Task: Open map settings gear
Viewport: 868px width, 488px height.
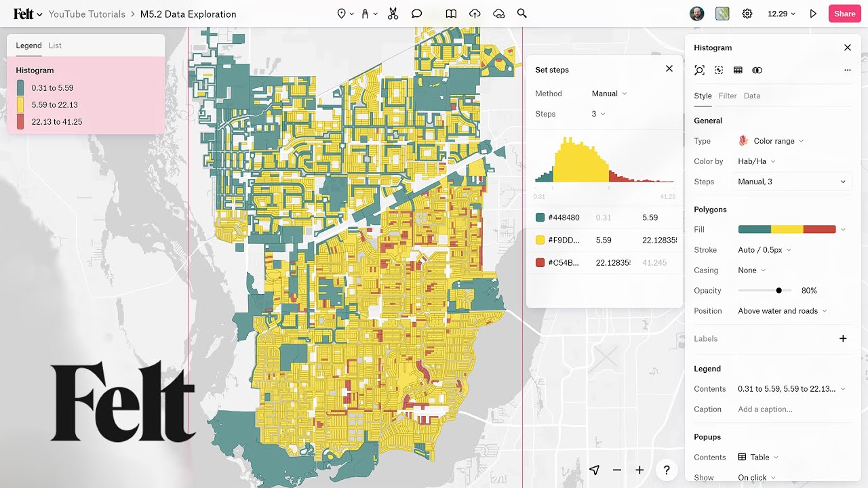Action: [747, 14]
